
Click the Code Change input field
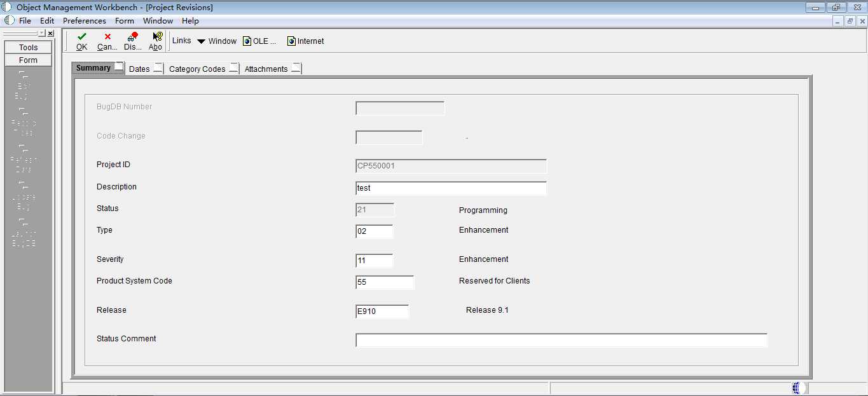[x=389, y=137]
